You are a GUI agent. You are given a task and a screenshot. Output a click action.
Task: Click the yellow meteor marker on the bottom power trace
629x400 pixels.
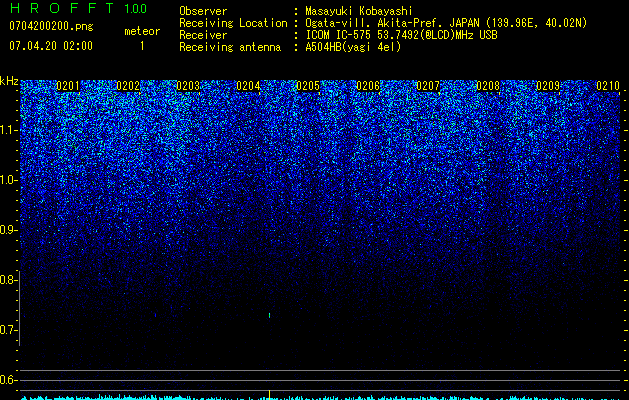click(269, 394)
